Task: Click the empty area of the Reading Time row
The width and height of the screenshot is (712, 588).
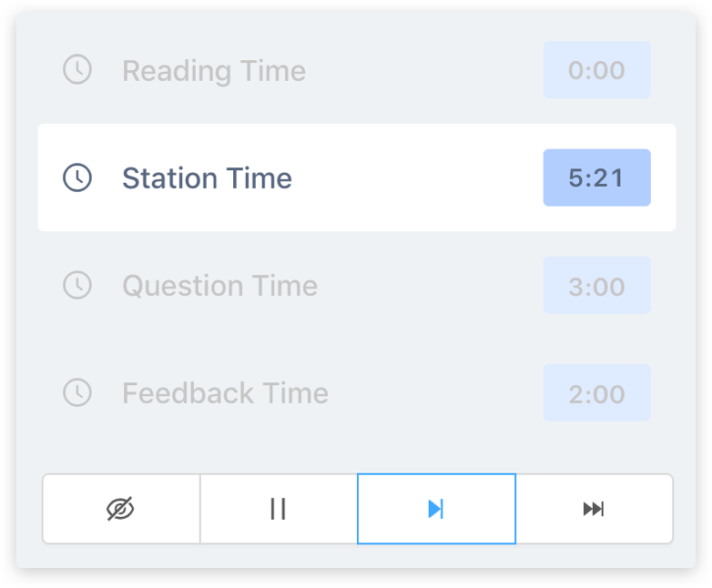Action: click(423, 70)
